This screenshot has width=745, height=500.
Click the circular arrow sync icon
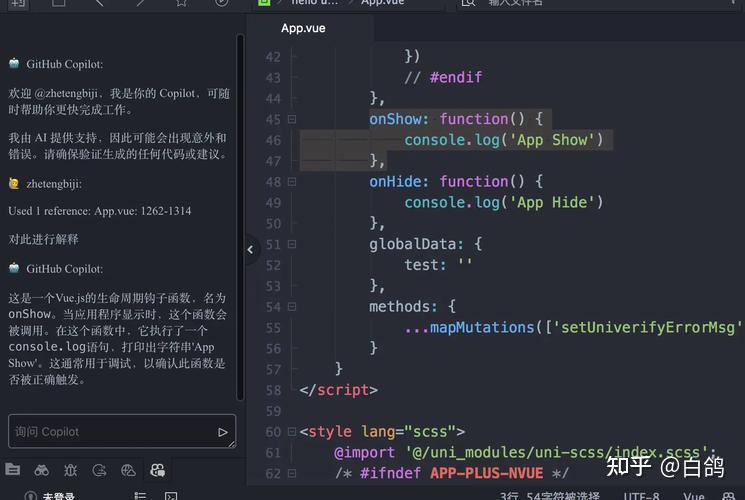tap(99, 470)
